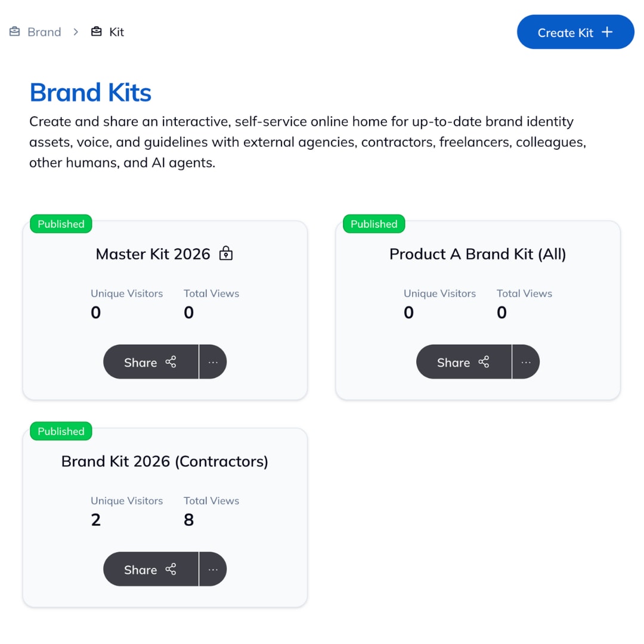Click the kit icon next to Kit breadcrumb
The image size is (644, 644).
(97, 32)
